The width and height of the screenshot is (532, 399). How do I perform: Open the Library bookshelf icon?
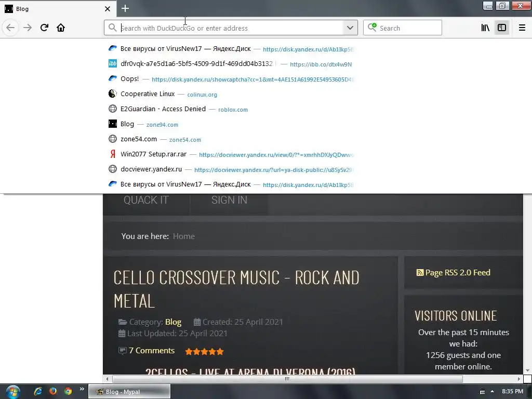pyautogui.click(x=485, y=28)
